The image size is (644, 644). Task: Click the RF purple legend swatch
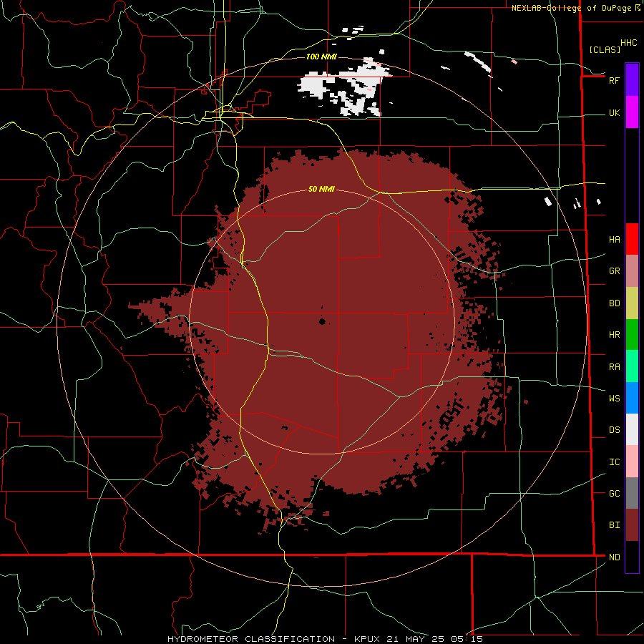pyautogui.click(x=632, y=80)
